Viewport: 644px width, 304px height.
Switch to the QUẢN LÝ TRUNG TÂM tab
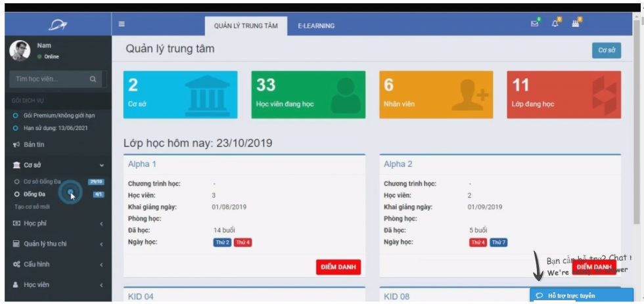point(246,26)
